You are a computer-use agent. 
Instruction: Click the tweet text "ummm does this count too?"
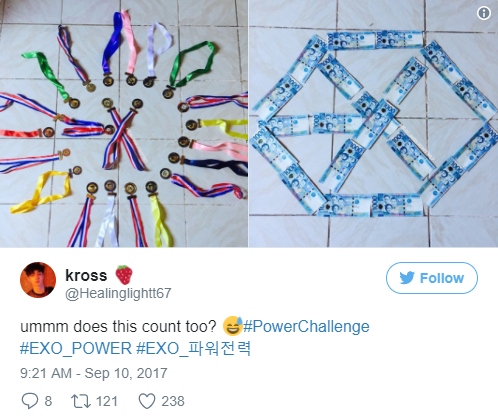point(118,326)
